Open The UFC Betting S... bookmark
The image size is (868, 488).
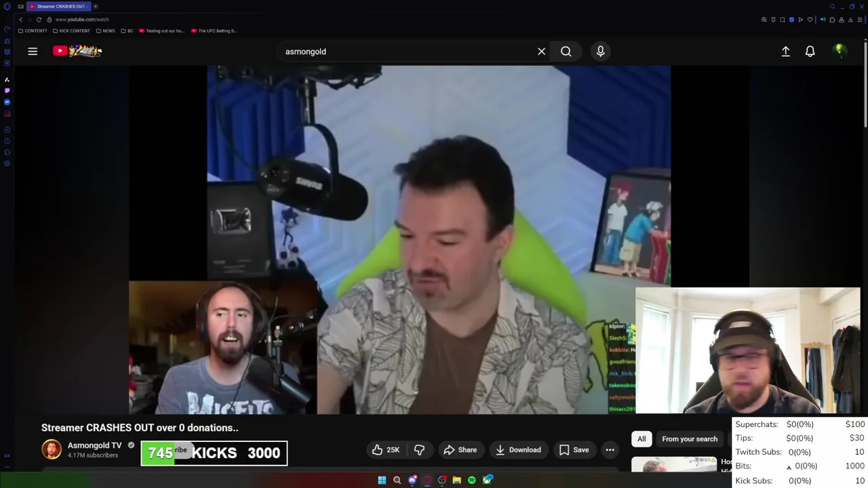[x=214, y=30]
